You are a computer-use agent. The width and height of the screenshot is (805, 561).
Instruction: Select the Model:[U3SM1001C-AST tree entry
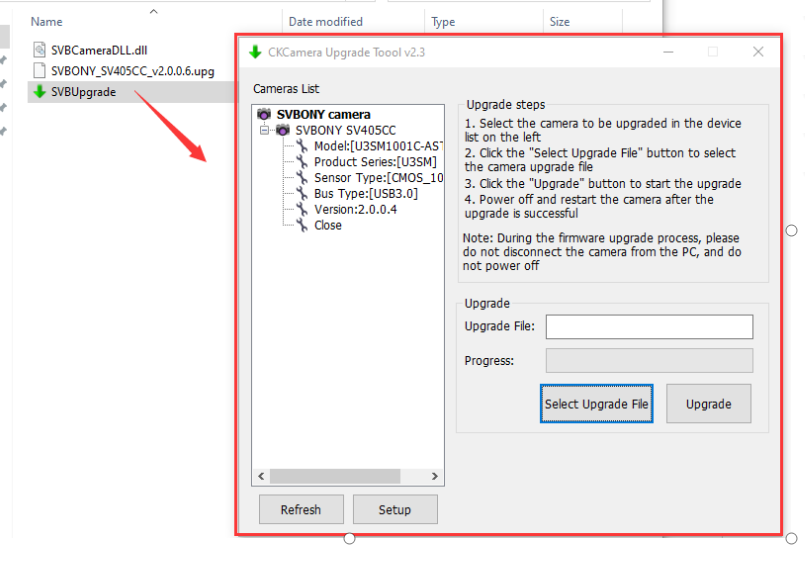click(378, 146)
